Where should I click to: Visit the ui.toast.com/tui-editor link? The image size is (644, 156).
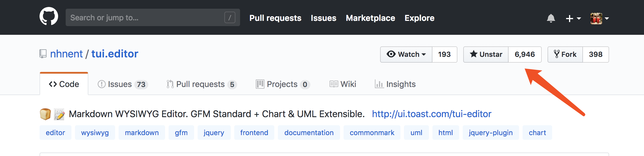coord(432,114)
